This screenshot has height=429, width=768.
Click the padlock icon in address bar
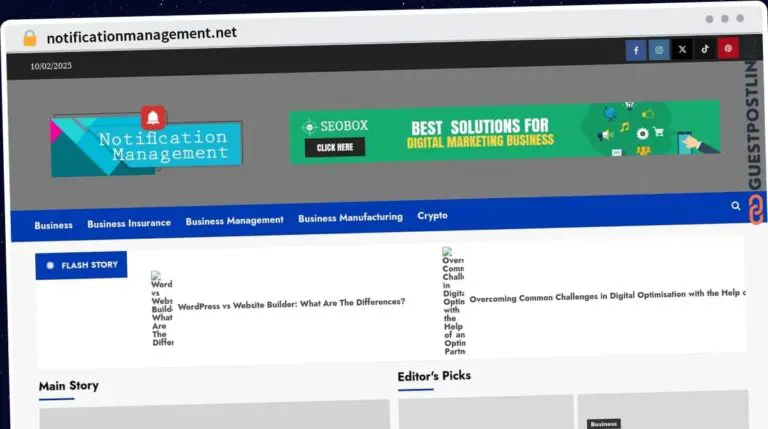(30, 38)
